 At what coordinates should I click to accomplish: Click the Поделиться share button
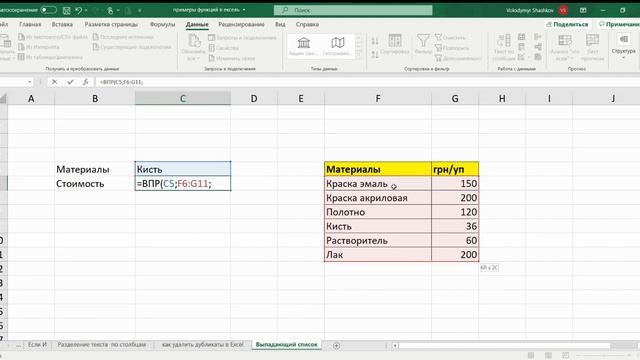point(567,24)
